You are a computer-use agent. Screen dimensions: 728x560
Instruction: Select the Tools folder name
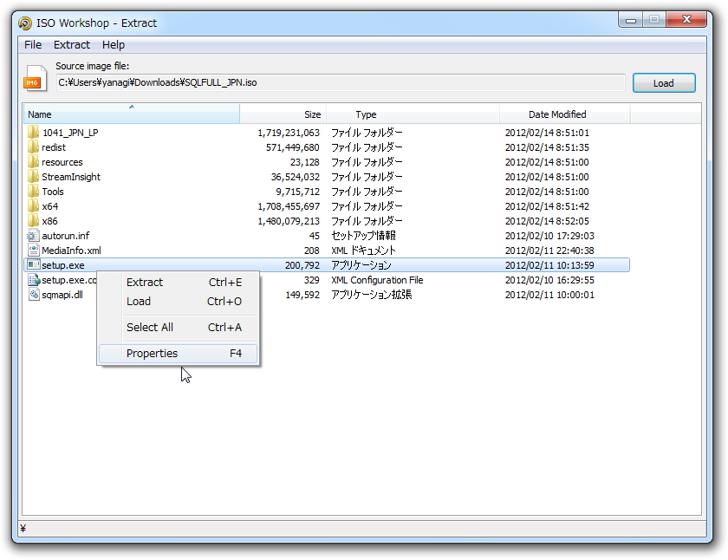[53, 192]
